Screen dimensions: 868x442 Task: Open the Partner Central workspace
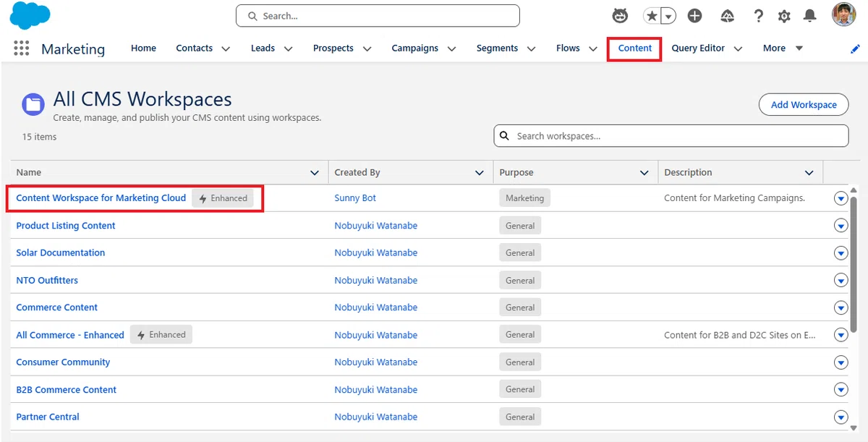48,417
